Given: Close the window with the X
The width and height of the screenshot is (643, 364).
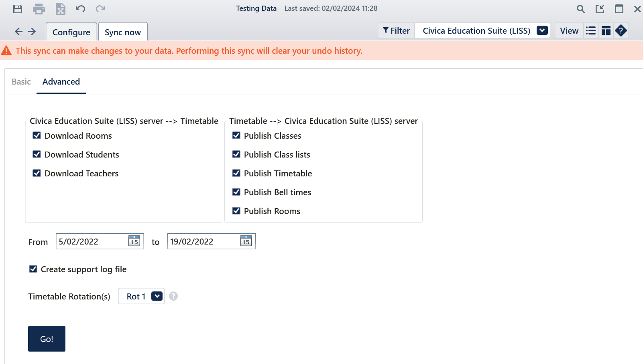Looking at the screenshot, I should [637, 9].
